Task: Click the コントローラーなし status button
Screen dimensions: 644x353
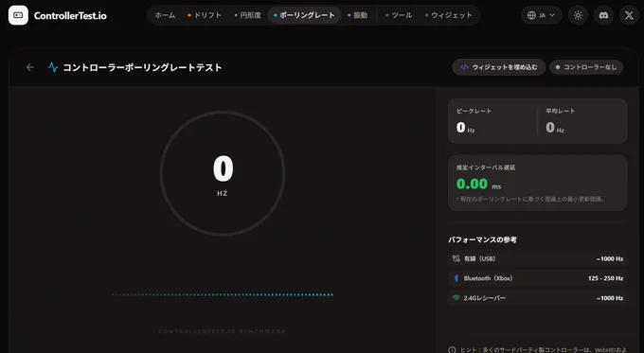Action: pos(586,67)
